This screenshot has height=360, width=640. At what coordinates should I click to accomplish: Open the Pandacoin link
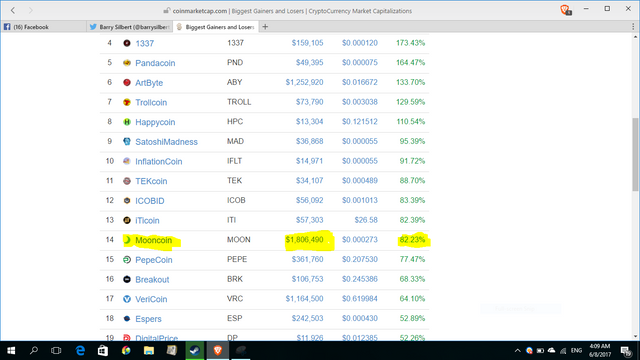tap(155, 63)
